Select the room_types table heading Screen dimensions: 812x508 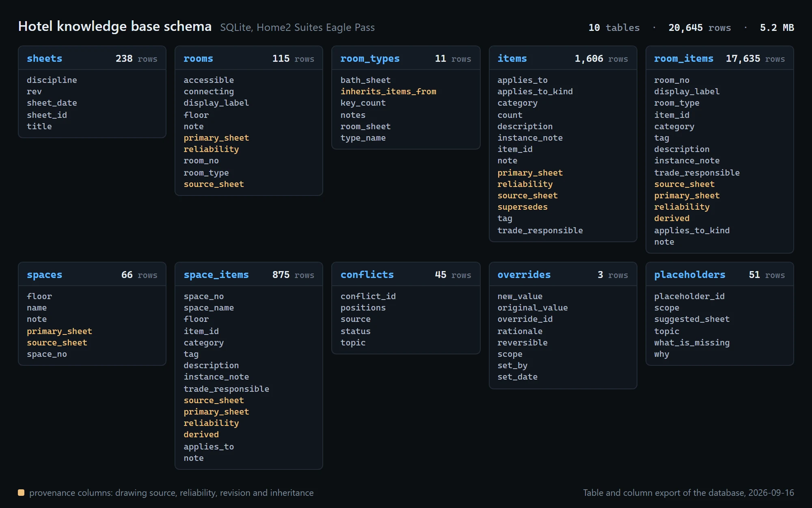(370, 59)
